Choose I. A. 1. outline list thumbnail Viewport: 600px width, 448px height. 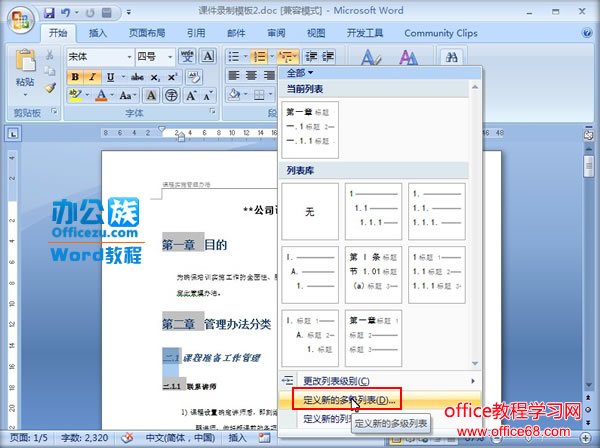(310, 275)
